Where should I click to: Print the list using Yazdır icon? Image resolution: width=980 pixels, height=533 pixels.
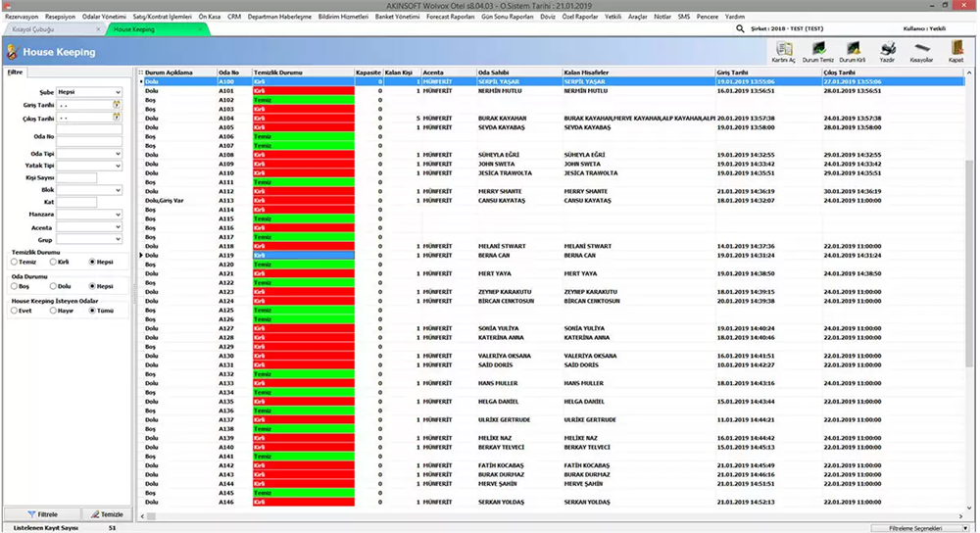(887, 50)
